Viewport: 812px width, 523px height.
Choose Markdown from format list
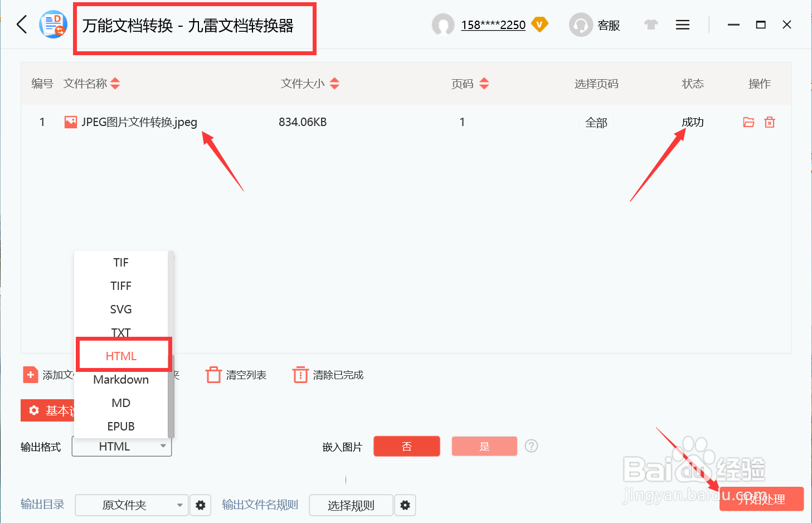click(121, 380)
